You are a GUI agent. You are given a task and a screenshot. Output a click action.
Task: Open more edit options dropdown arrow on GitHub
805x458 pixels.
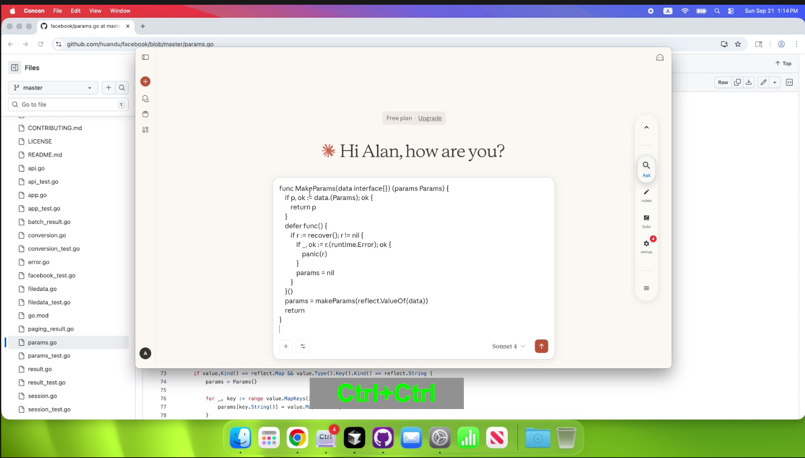(775, 82)
